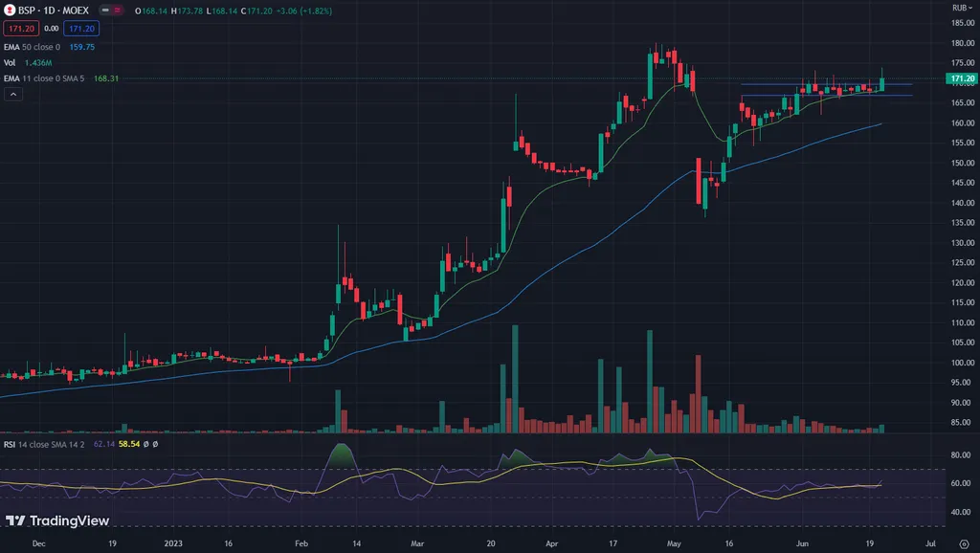Click the Jun label on the time axis

tap(801, 542)
